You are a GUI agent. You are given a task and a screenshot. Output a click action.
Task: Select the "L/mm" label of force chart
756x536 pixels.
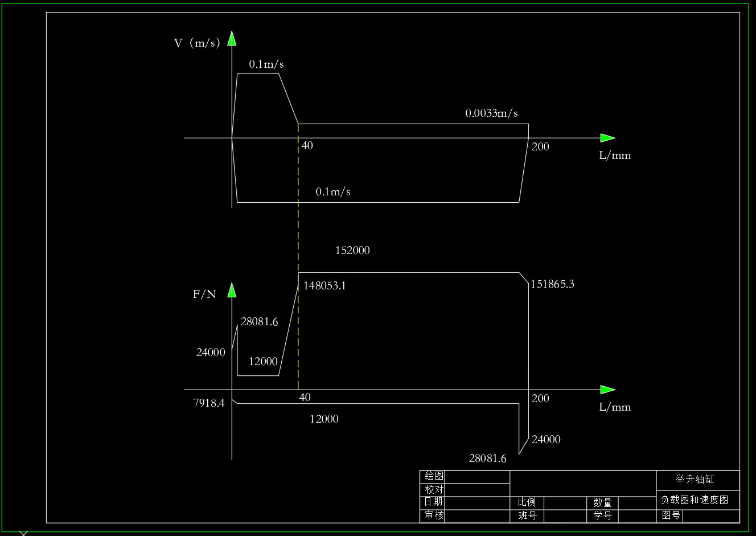tap(615, 407)
